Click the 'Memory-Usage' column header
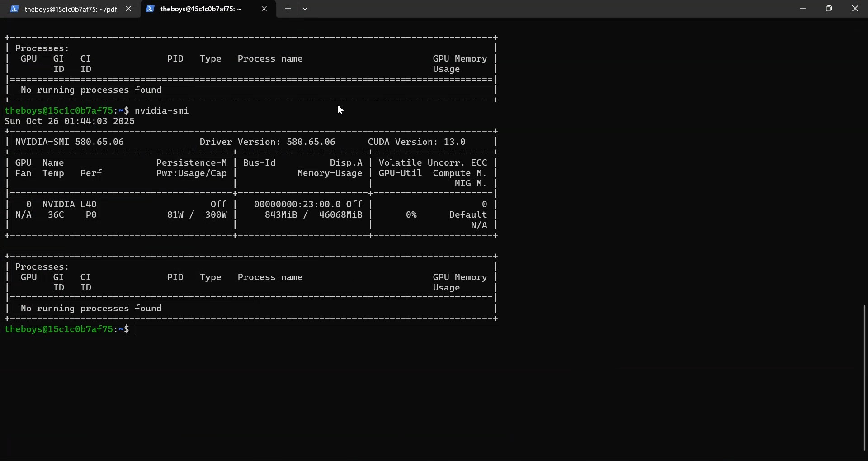Viewport: 868px width, 461px height. [330, 173]
